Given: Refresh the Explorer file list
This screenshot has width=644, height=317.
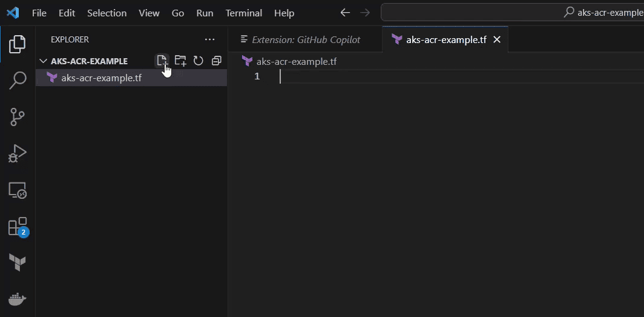Looking at the screenshot, I should pyautogui.click(x=198, y=61).
